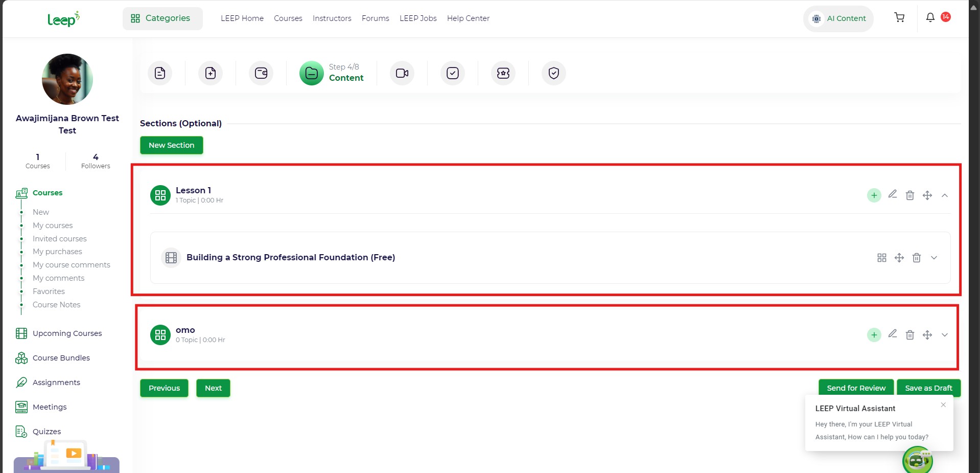Click the move handle for Lesson 1 section
980x473 pixels.
click(x=927, y=195)
